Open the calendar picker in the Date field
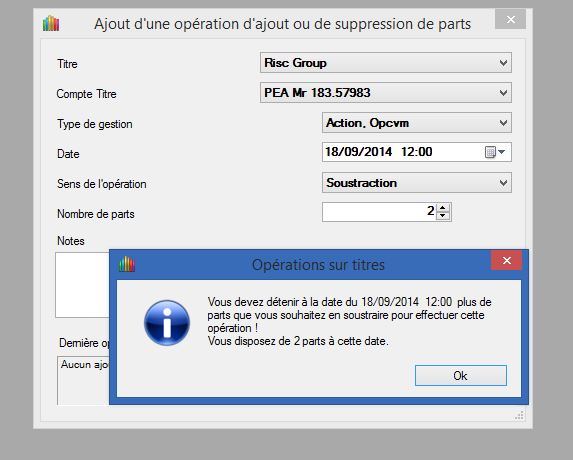The height and width of the screenshot is (460, 573). tap(495, 152)
